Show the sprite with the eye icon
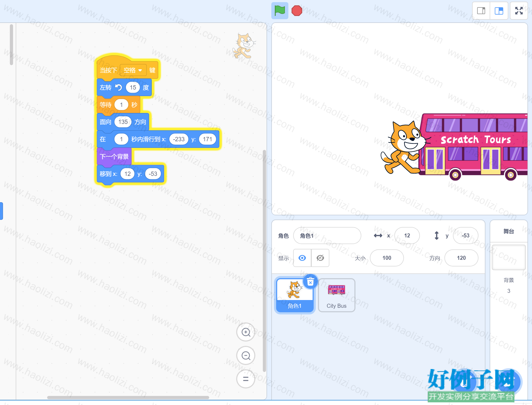532x405 pixels. coord(302,258)
